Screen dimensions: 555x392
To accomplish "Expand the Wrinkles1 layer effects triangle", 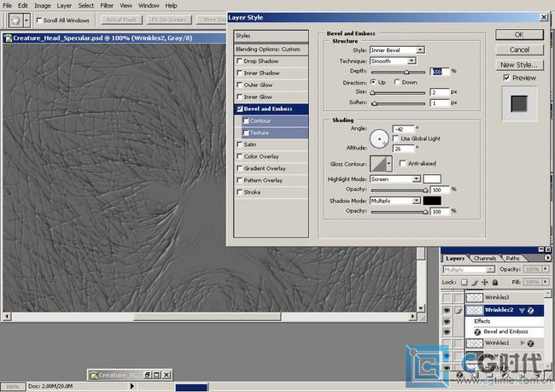I will (523, 343).
